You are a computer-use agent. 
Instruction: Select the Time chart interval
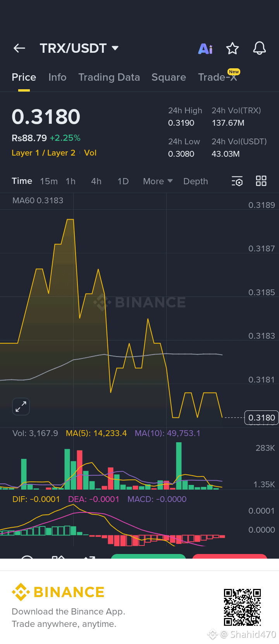(x=22, y=181)
